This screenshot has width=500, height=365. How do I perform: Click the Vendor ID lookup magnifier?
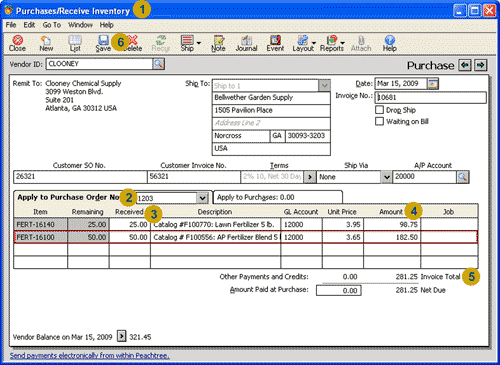click(x=159, y=64)
